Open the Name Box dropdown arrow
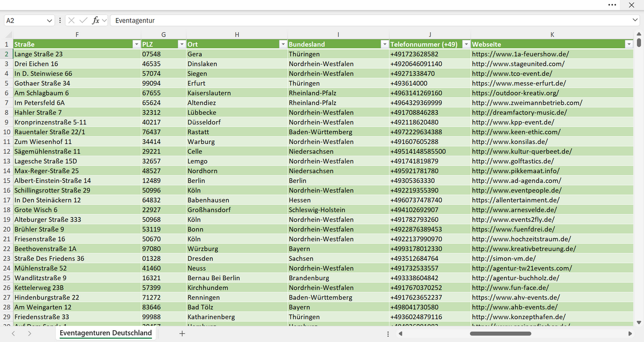The width and height of the screenshot is (644, 342). click(x=50, y=20)
